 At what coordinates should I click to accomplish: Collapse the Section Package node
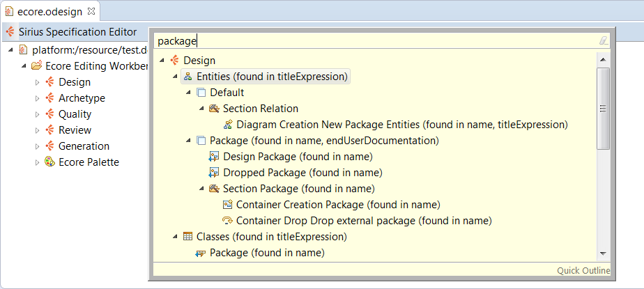coord(202,189)
